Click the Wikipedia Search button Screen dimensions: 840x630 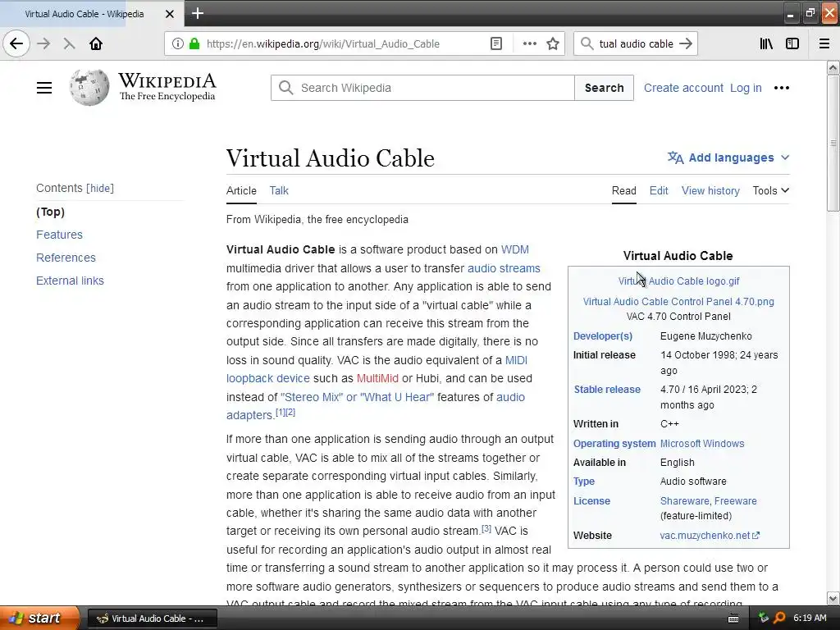point(604,88)
